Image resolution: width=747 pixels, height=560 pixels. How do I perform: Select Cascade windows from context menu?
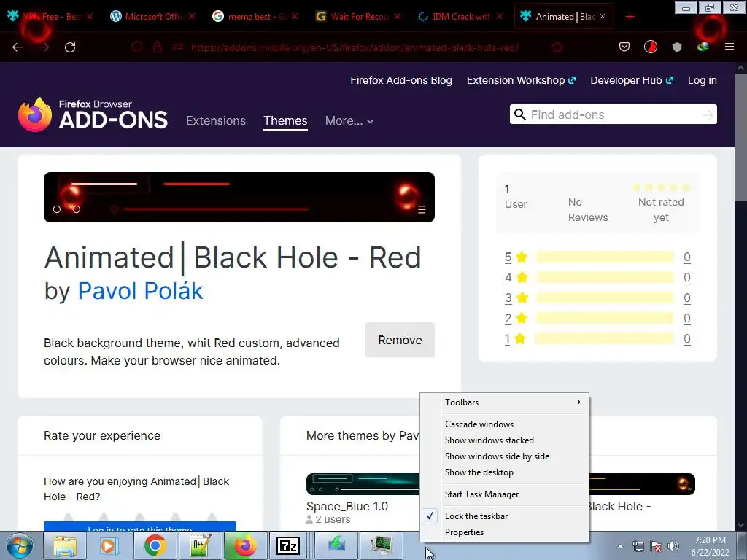505,424
